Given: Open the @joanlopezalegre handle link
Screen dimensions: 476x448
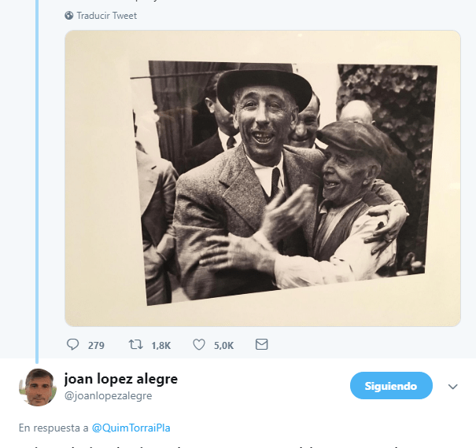Looking at the screenshot, I should click(108, 396).
